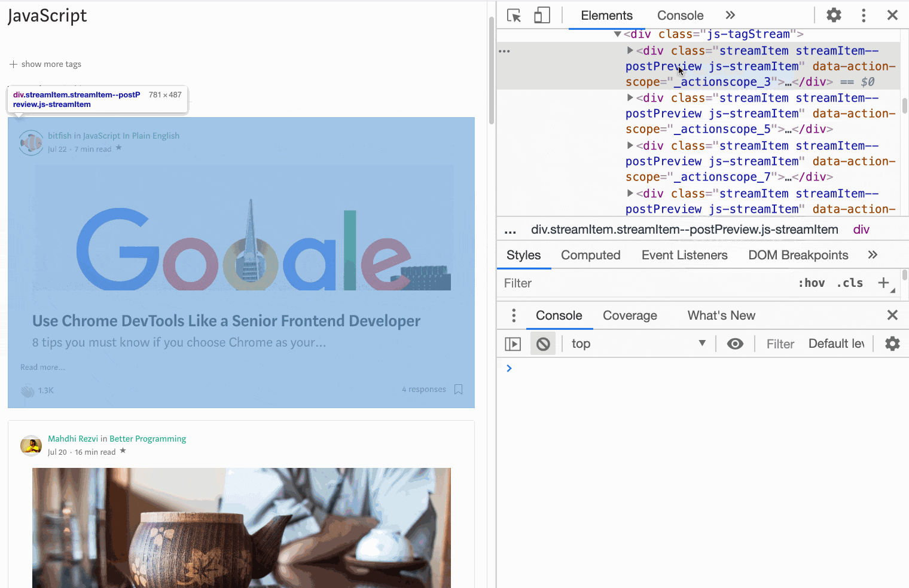
Task: Toggle the device toolbar icon
Action: point(542,16)
